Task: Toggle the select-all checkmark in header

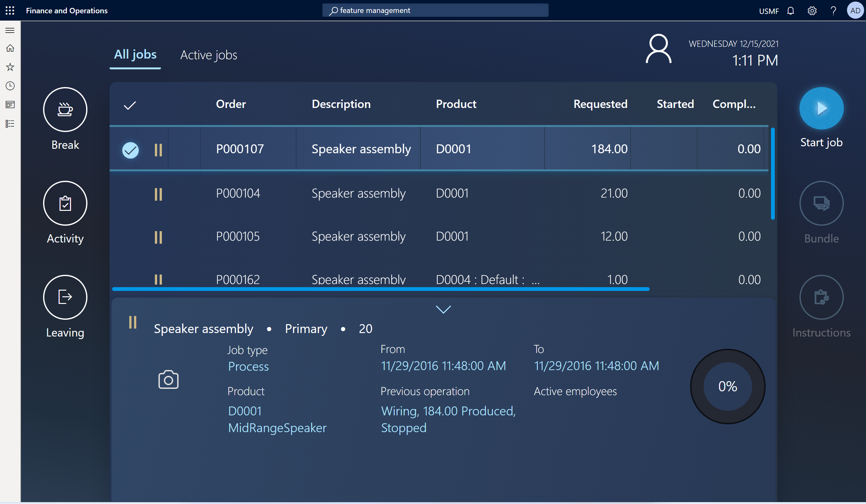Action: (130, 105)
